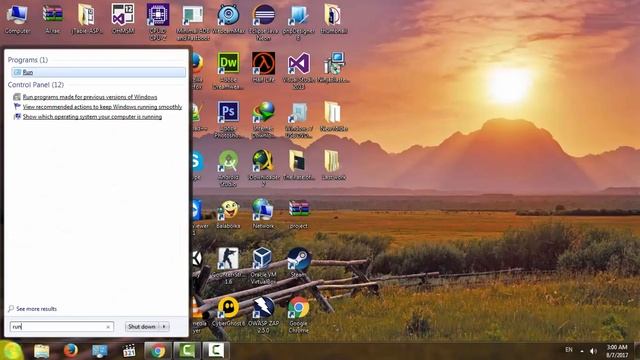Select the Programs (1) heading
The height and width of the screenshot is (360, 640).
coord(28,60)
